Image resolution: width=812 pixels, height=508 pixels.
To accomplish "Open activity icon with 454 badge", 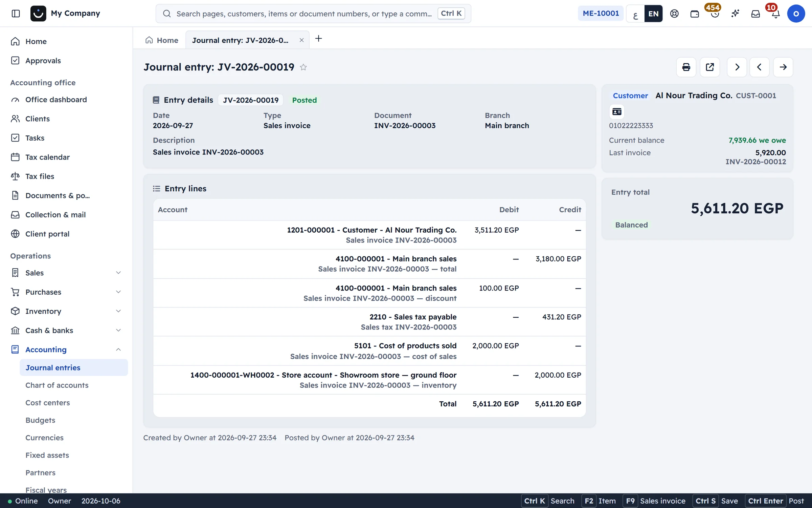I will pyautogui.click(x=715, y=14).
